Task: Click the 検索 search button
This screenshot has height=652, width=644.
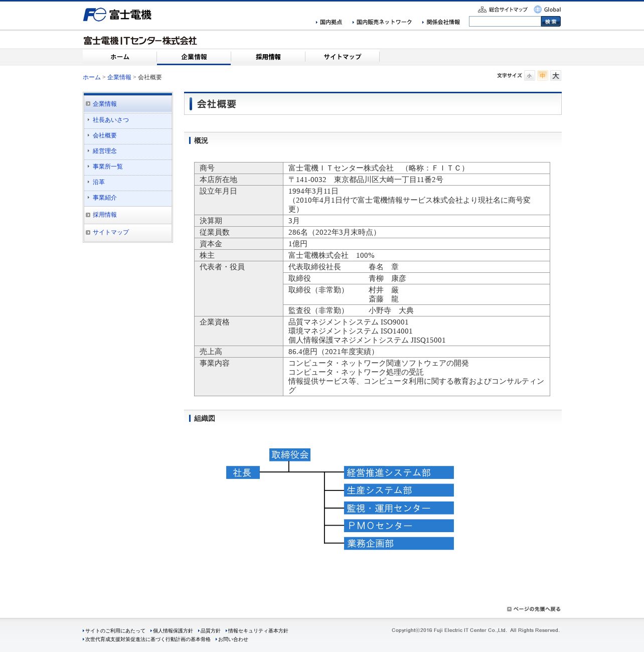Action: 551,22
